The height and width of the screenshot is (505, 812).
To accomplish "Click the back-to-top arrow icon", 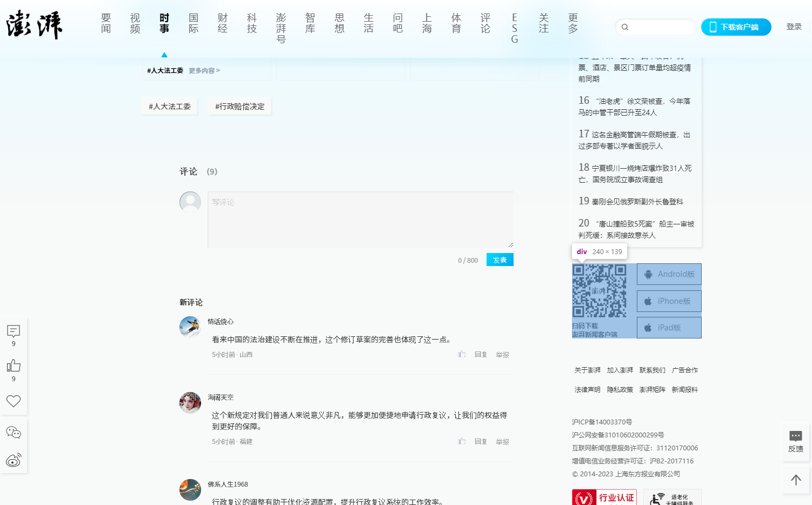I will 795,480.
